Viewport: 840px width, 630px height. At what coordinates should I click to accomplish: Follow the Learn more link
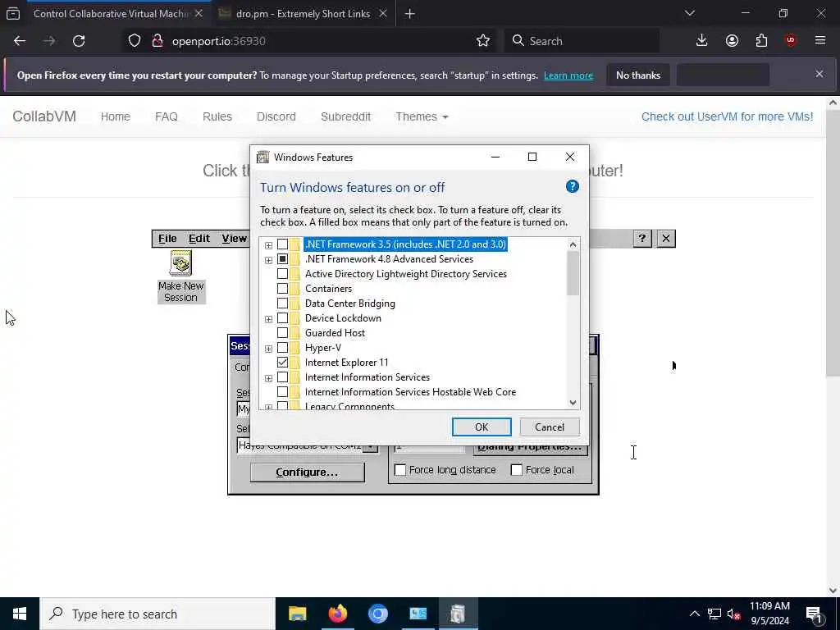click(x=568, y=75)
